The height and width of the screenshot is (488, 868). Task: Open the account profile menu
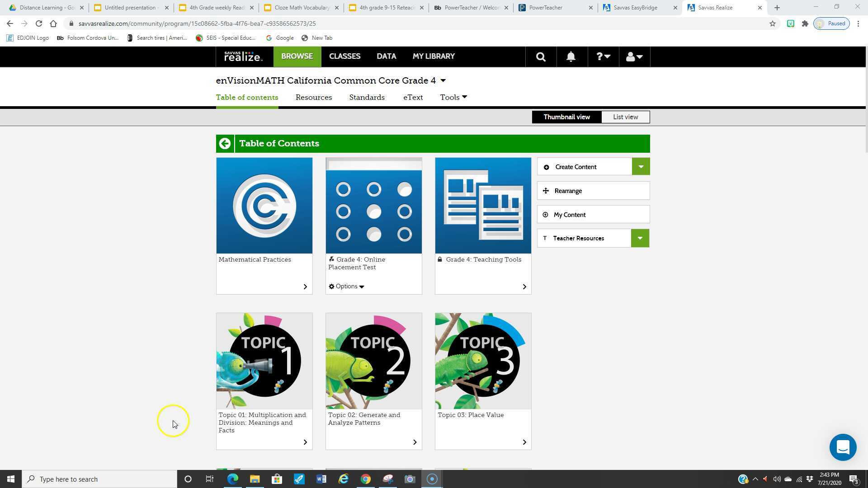(x=634, y=56)
